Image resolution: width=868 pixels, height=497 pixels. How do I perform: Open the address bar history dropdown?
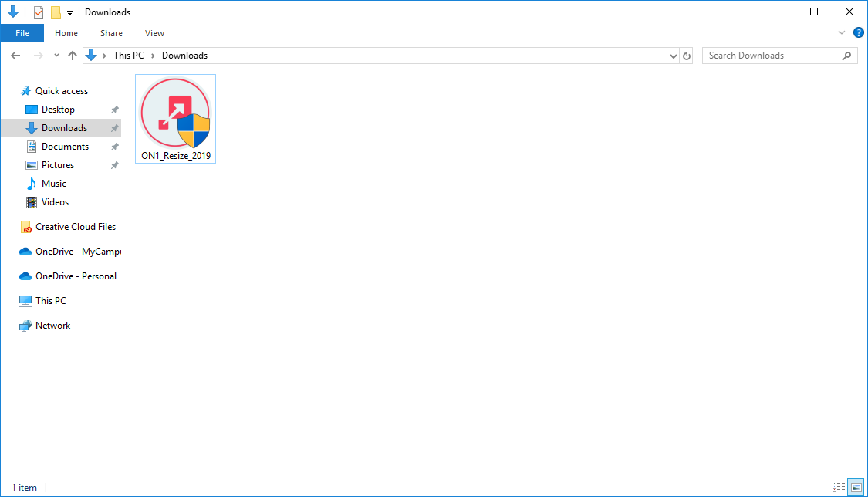673,56
